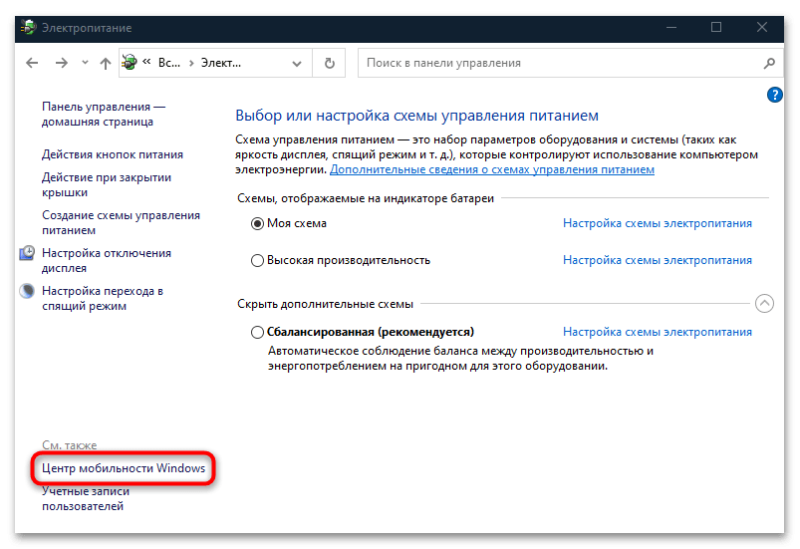The height and width of the screenshot is (549, 800).
Task: Open Центр мобильности Windows
Action: 123,468
